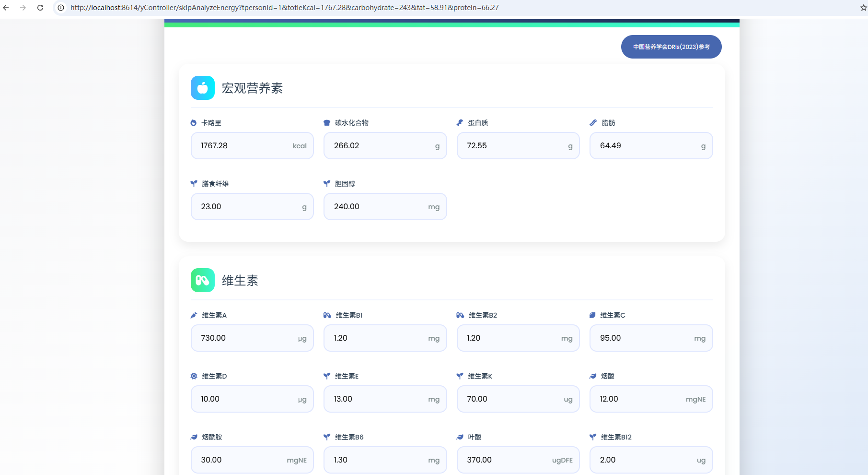Click the carrot icon beside 维生素A

coord(194,315)
